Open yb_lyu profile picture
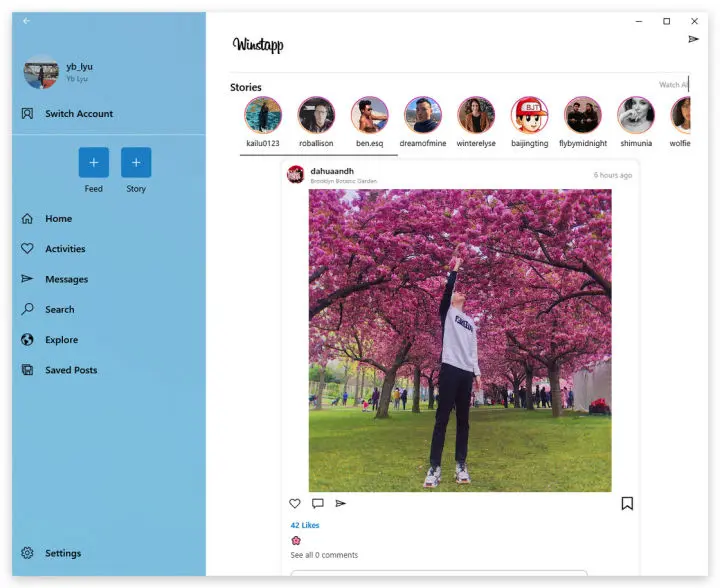 click(41, 72)
